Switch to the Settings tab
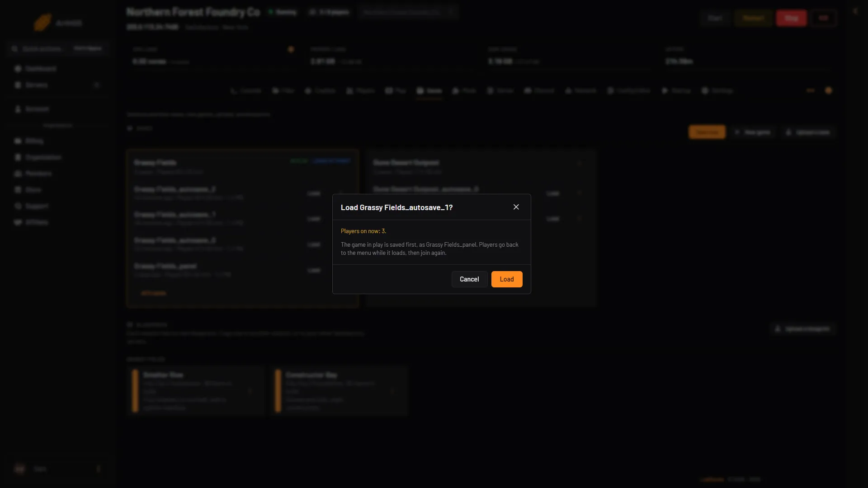Viewport: 868px width, 488px height. click(x=717, y=91)
